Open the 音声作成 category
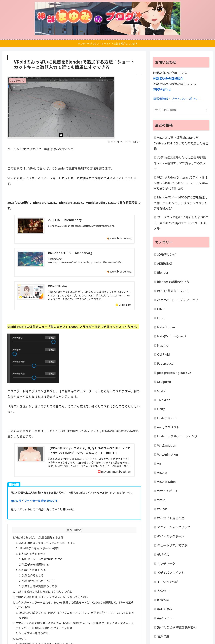This screenshot has height=644, width=215. click(163, 636)
